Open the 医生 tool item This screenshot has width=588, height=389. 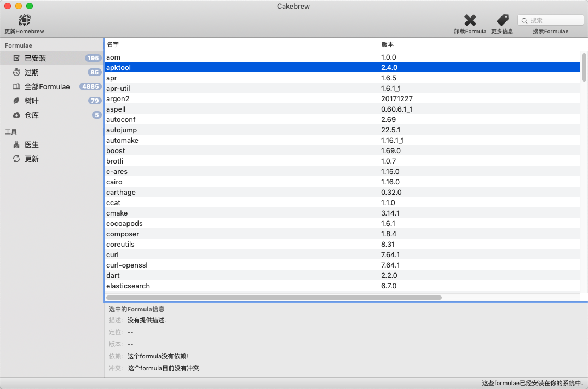[x=52, y=144]
